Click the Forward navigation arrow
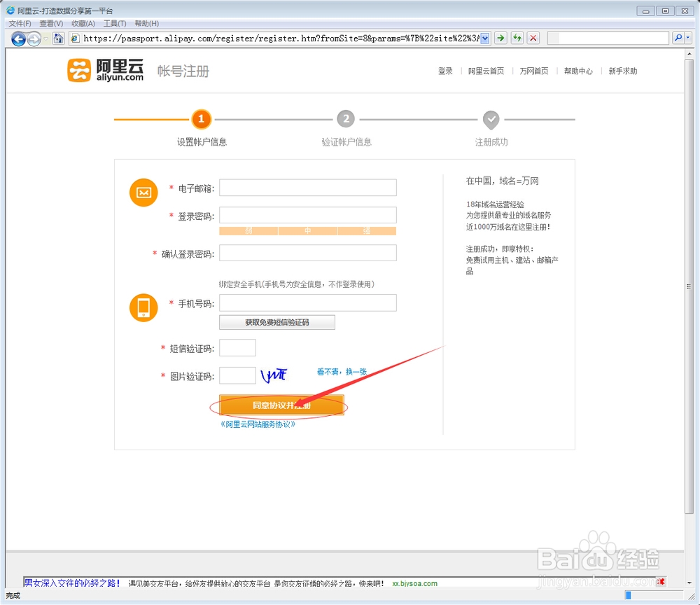The height and width of the screenshot is (605, 700). coord(34,39)
